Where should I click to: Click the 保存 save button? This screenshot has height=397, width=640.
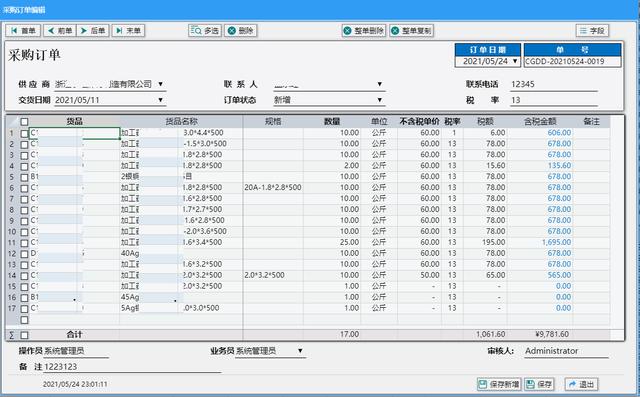[x=539, y=384]
